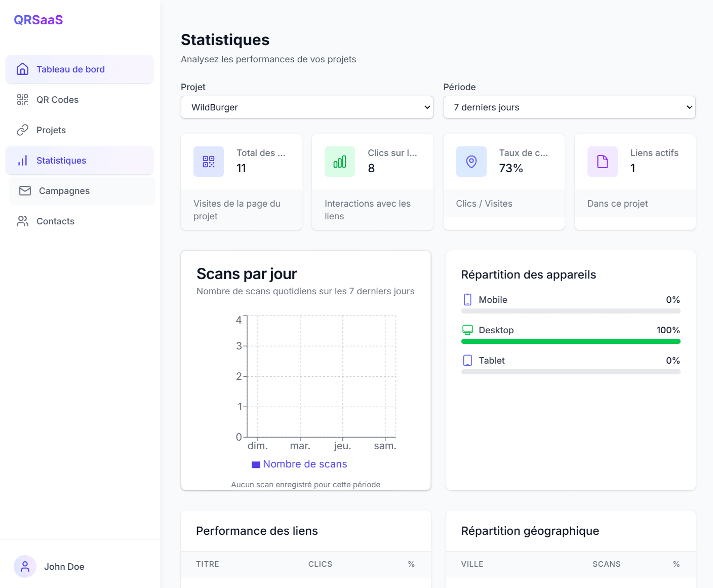Open the Campagnes section
Viewport: 713px width, 588px height.
tap(64, 191)
